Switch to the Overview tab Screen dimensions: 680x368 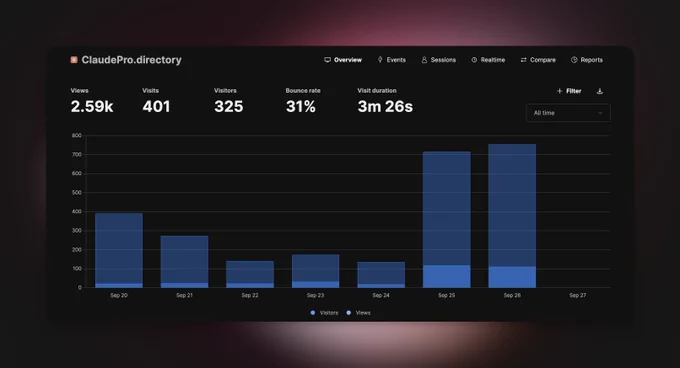coord(343,60)
